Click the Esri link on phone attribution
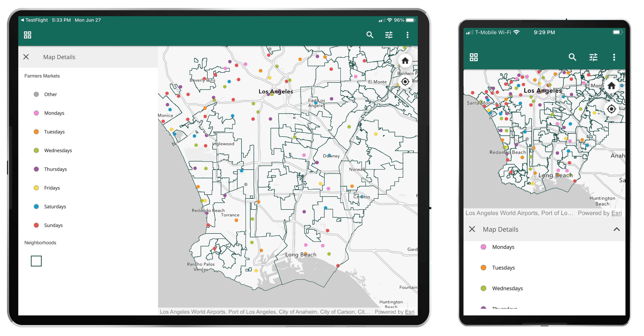This screenshot has width=644, height=336. pyautogui.click(x=616, y=213)
